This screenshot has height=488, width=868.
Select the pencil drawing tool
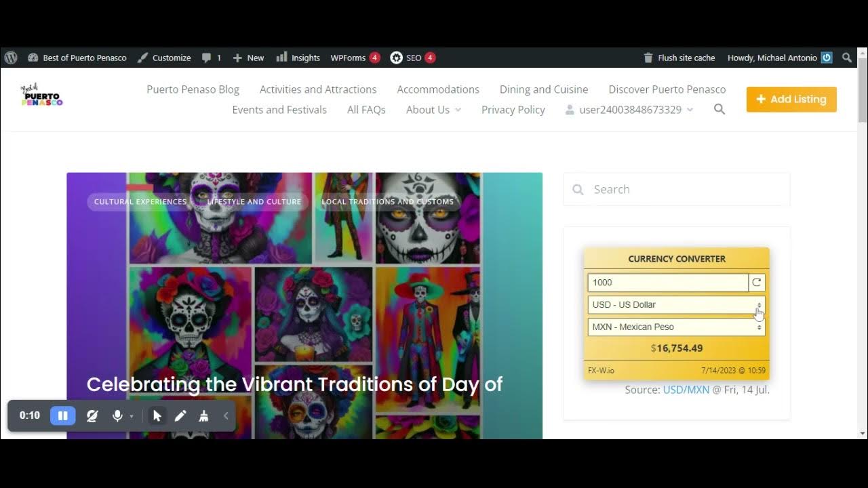(x=180, y=415)
